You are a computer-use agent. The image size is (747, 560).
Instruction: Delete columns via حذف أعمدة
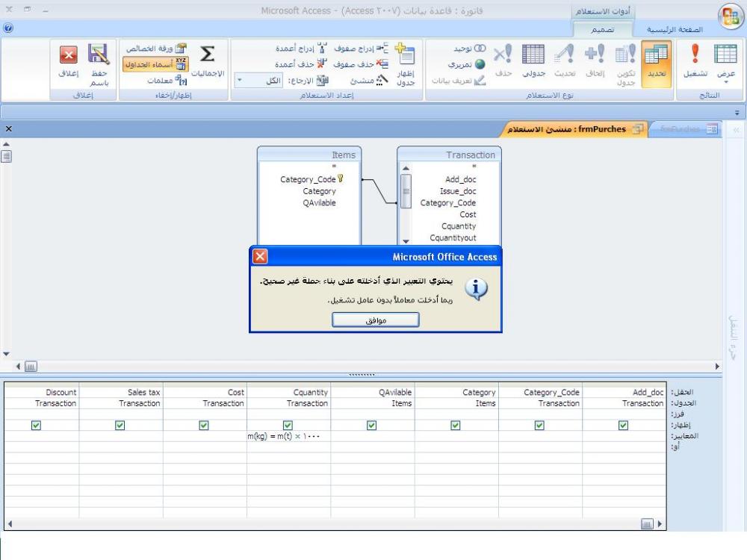coord(301,63)
